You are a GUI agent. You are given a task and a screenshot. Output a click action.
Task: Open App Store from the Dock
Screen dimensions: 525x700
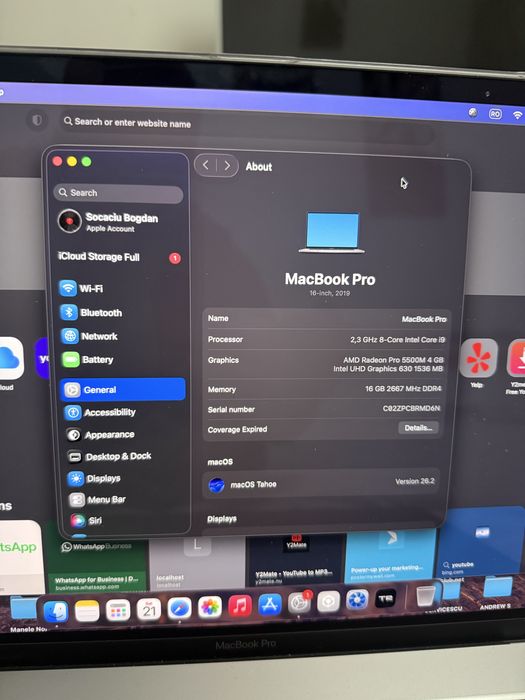270,605
